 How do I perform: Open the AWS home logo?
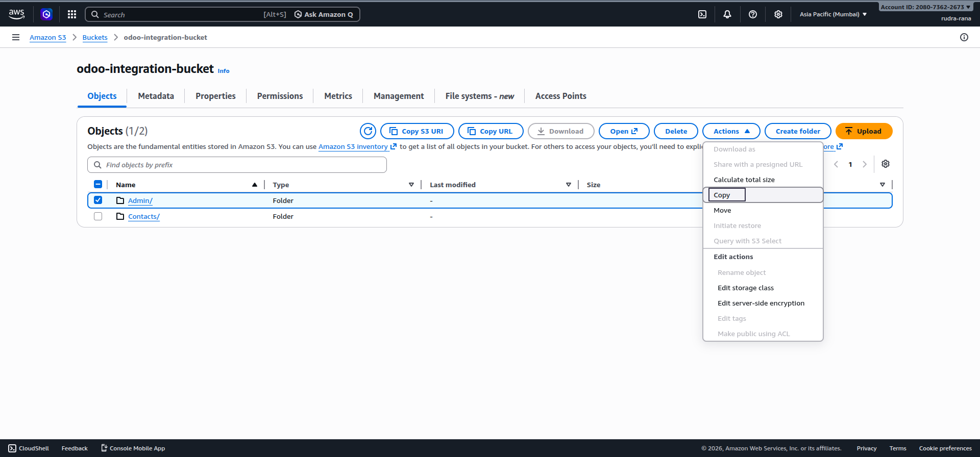[17, 14]
